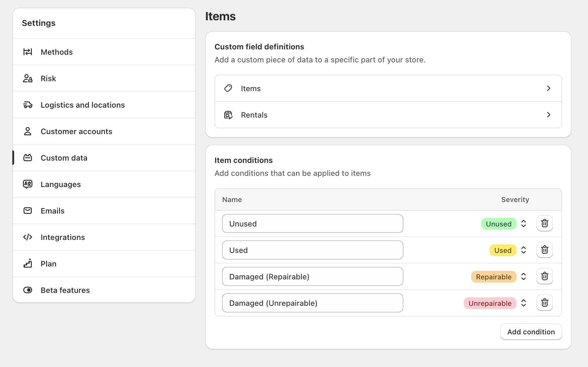
Task: Click the Risk person-lock icon
Action: (x=28, y=79)
